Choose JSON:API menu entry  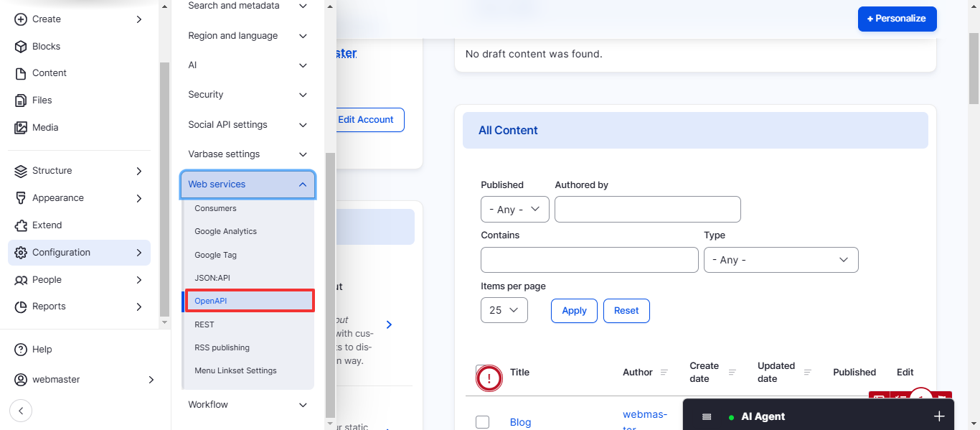212,278
